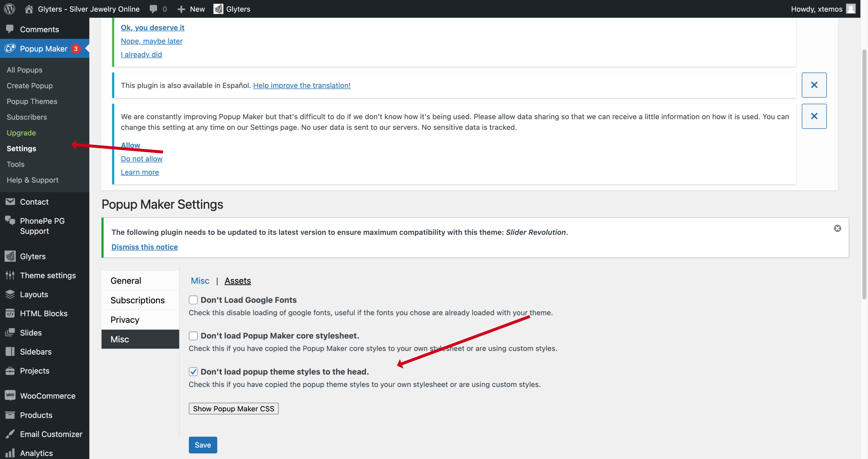This screenshot has width=868, height=459.
Task: Click the home icon for Glyters site
Action: click(x=29, y=9)
